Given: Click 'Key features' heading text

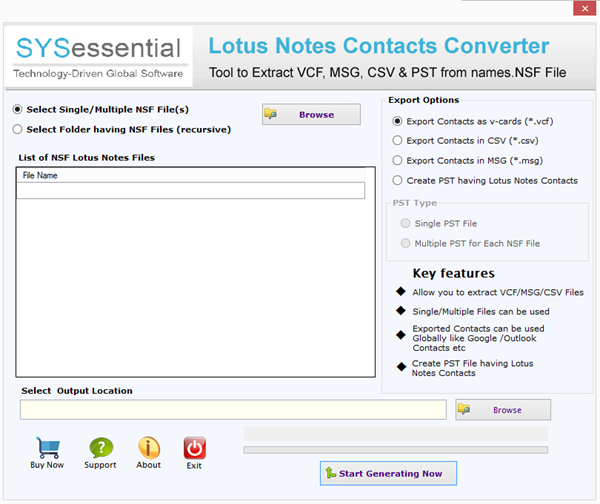Looking at the screenshot, I should pos(453,273).
